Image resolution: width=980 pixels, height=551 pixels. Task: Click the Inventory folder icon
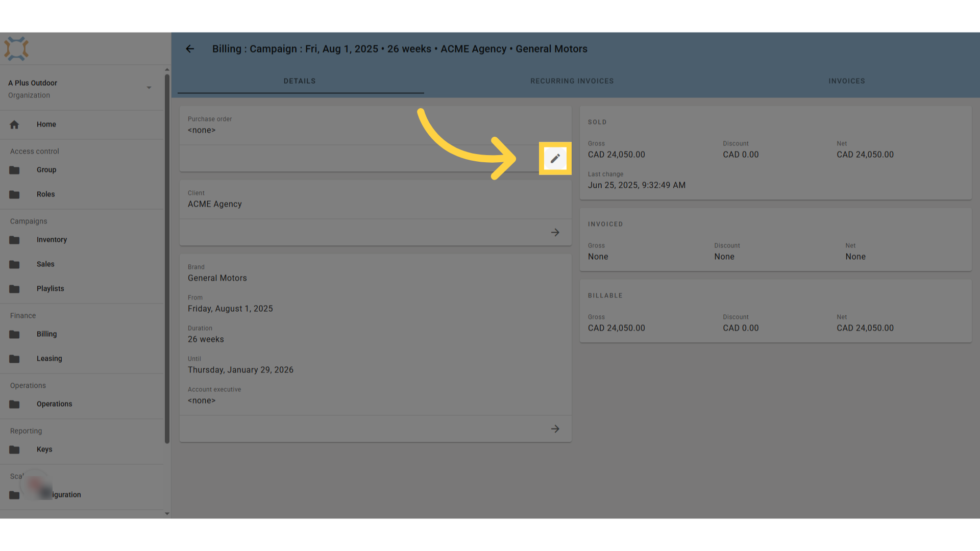point(14,240)
